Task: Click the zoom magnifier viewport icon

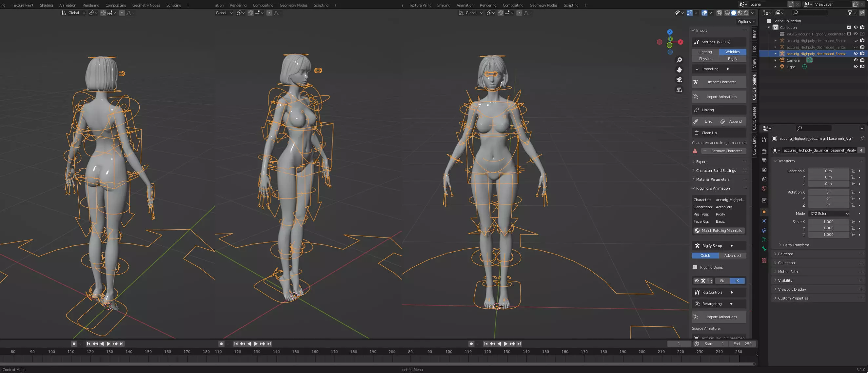Action: tap(679, 60)
